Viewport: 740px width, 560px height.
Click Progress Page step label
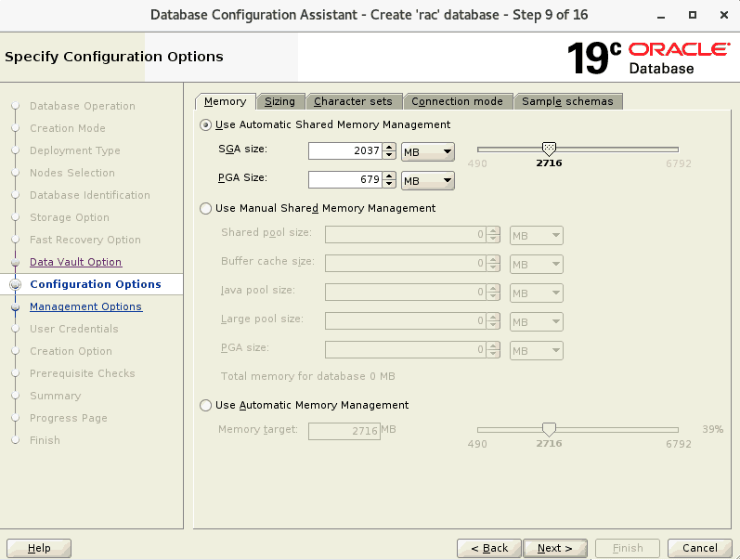coord(69,418)
